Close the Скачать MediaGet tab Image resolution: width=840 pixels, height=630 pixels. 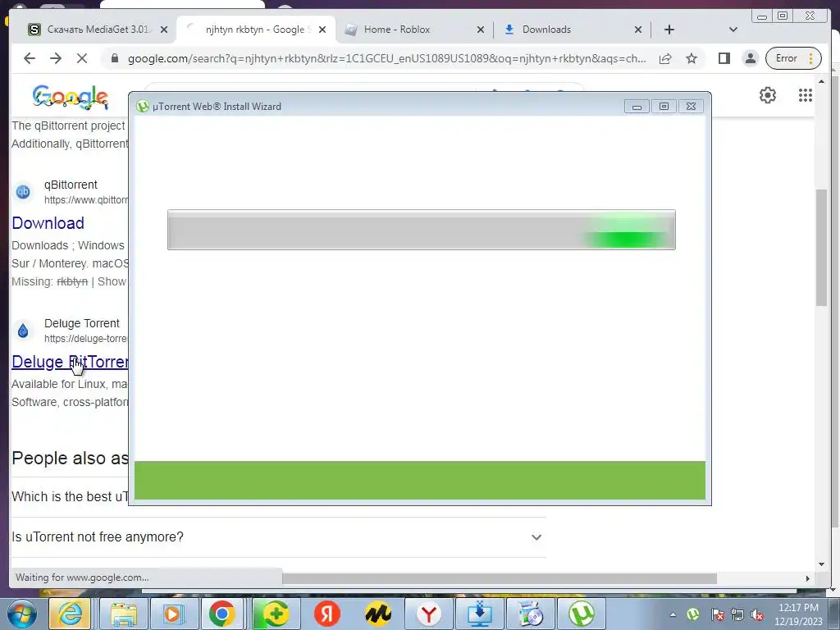pyautogui.click(x=164, y=30)
